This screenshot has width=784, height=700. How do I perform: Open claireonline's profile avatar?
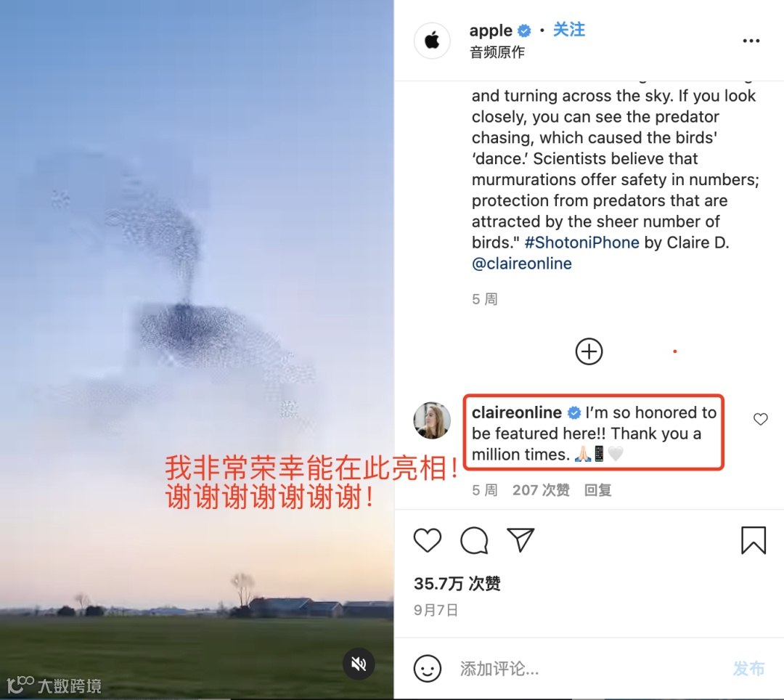(432, 420)
